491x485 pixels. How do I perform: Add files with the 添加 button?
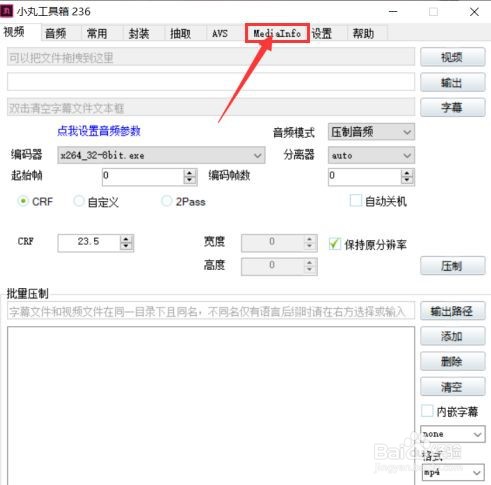[452, 336]
